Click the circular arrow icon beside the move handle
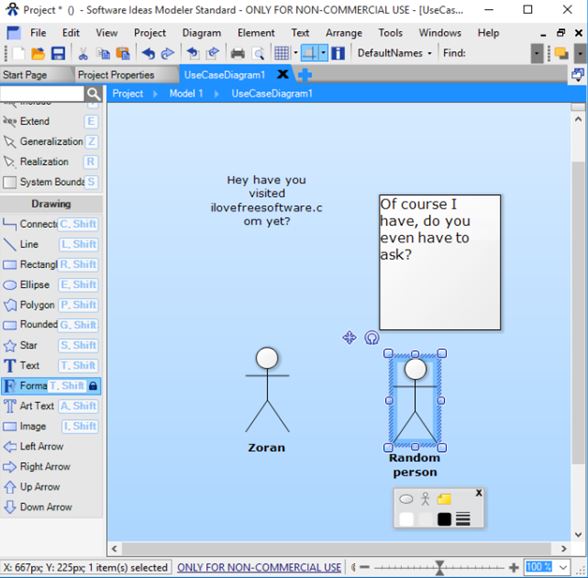The height and width of the screenshot is (578, 588). click(x=372, y=338)
